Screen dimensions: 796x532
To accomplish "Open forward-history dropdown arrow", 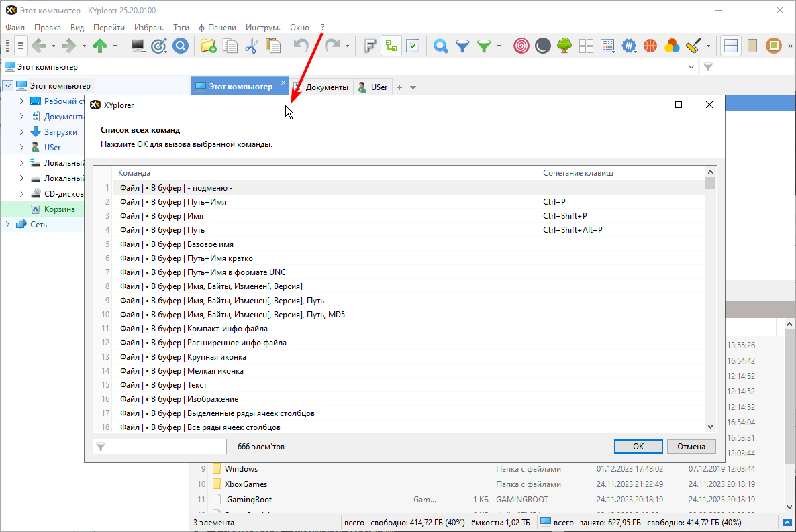I will tap(84, 46).
